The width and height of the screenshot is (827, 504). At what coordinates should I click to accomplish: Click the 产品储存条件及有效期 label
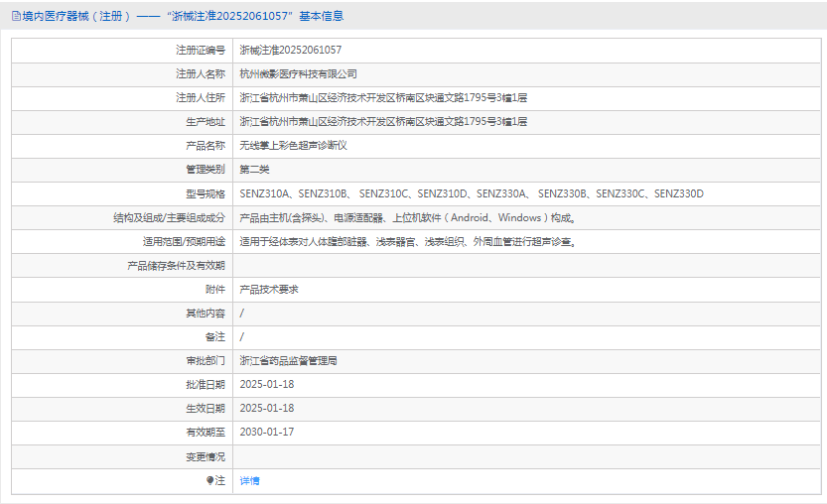(176, 266)
